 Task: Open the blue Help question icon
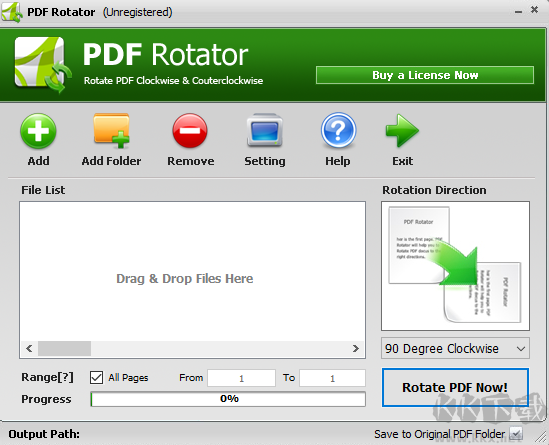(x=338, y=130)
